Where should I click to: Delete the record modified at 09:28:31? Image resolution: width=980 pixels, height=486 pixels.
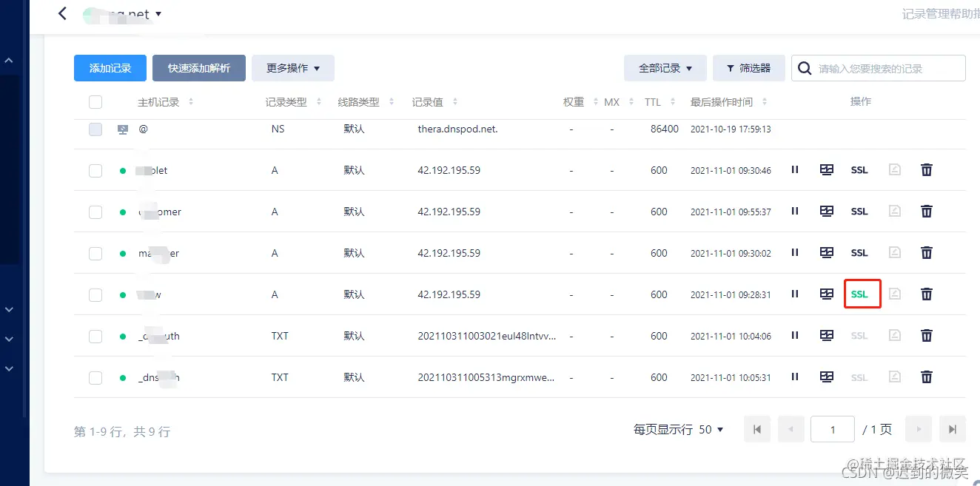(926, 294)
